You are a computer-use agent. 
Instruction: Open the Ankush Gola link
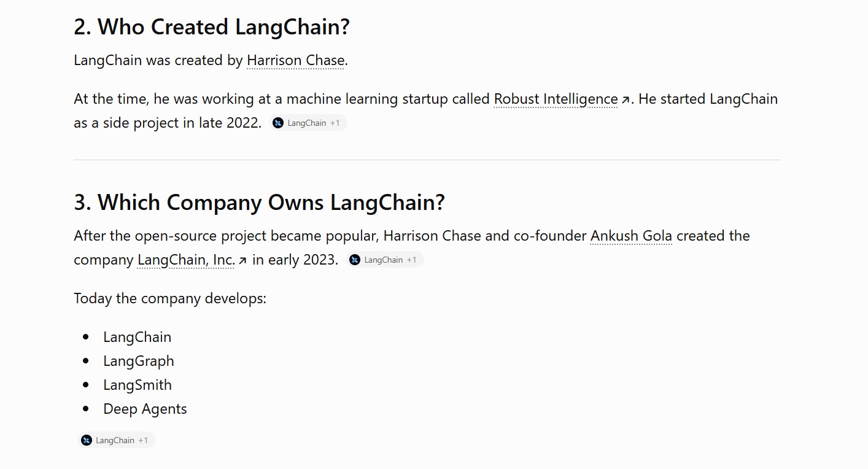coord(631,236)
